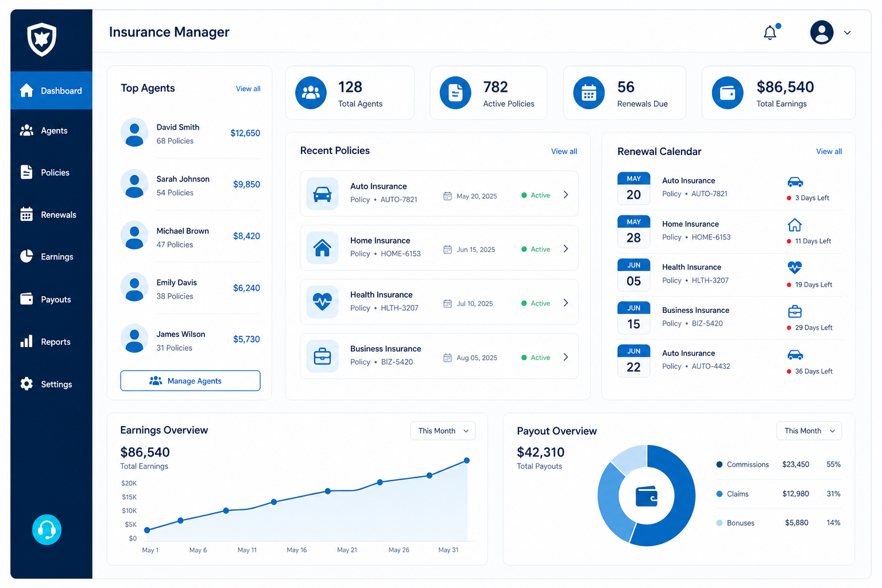Click the Active Policies document icon
The width and height of the screenshot is (882, 588).
pos(455,92)
